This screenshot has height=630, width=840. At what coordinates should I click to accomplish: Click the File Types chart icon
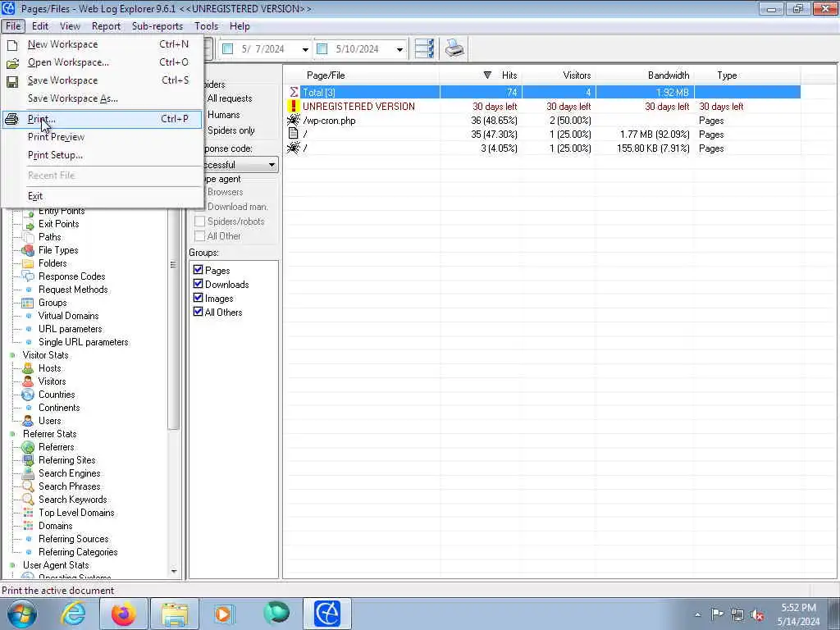pos(28,250)
